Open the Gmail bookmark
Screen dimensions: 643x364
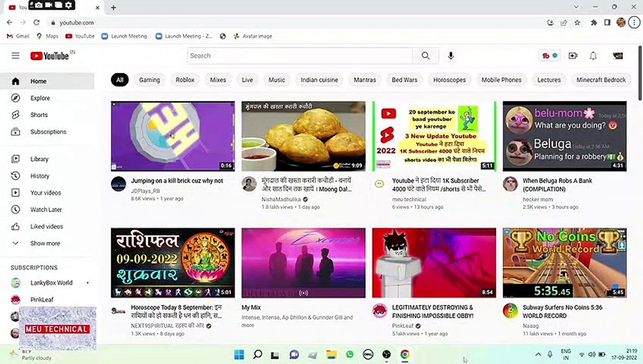pyautogui.click(x=18, y=36)
